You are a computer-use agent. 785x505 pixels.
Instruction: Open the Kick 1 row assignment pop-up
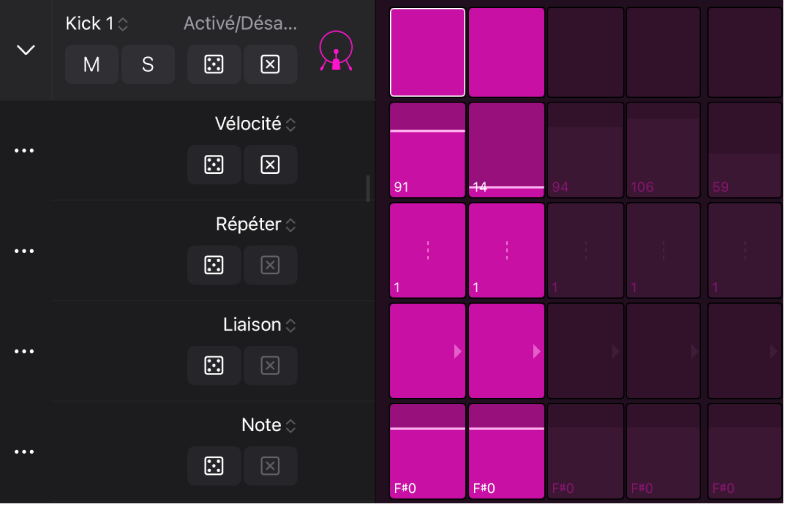(x=97, y=23)
